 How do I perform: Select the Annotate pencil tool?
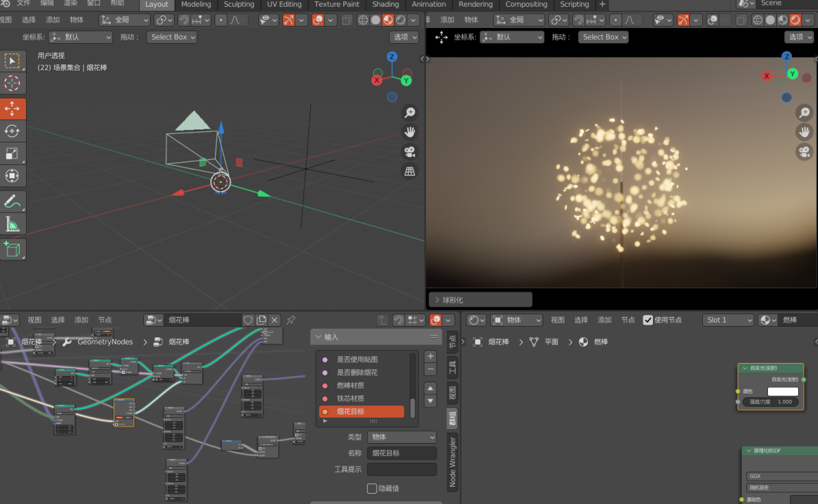(x=12, y=201)
